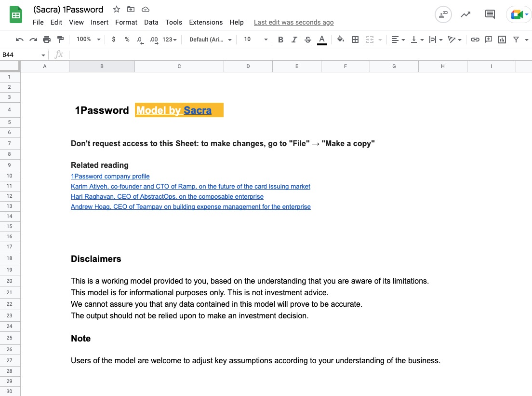The image size is (532, 396).
Task: Show the anonymous viewers chat icon
Action: pyautogui.click(x=443, y=14)
